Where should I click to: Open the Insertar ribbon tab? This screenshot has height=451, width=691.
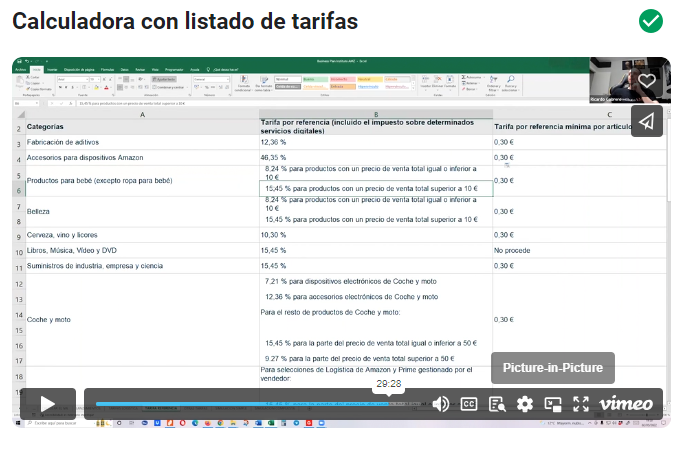pos(52,70)
